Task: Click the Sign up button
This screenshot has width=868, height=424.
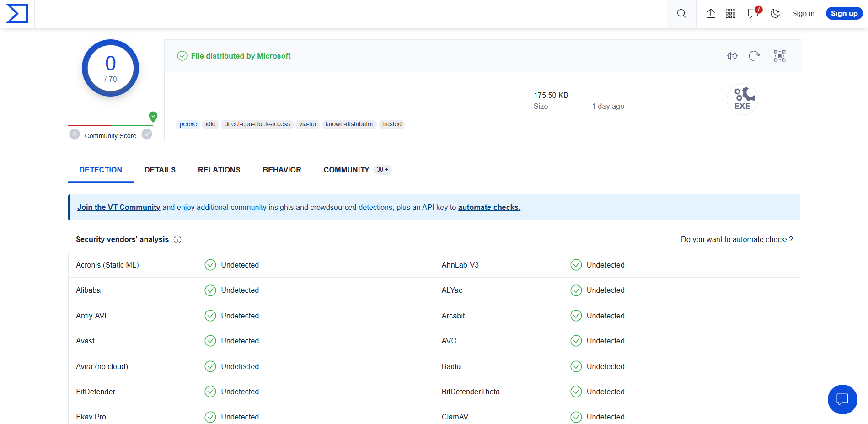Action: pos(844,14)
